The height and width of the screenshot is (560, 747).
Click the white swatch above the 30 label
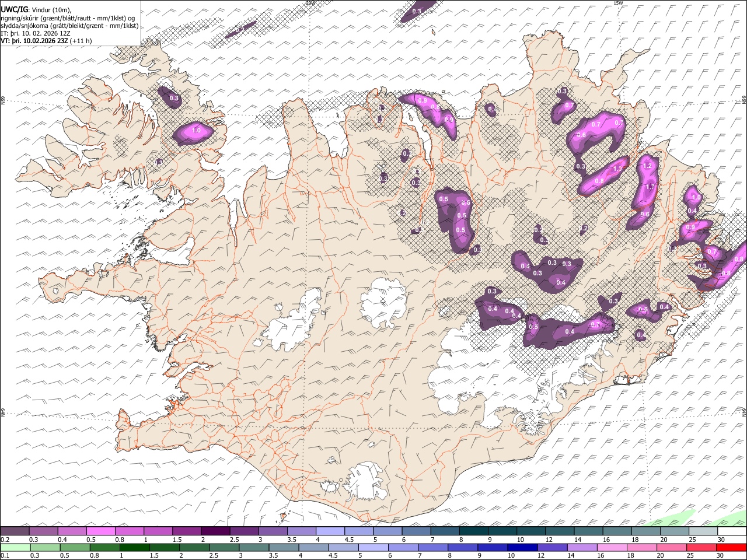(732, 531)
